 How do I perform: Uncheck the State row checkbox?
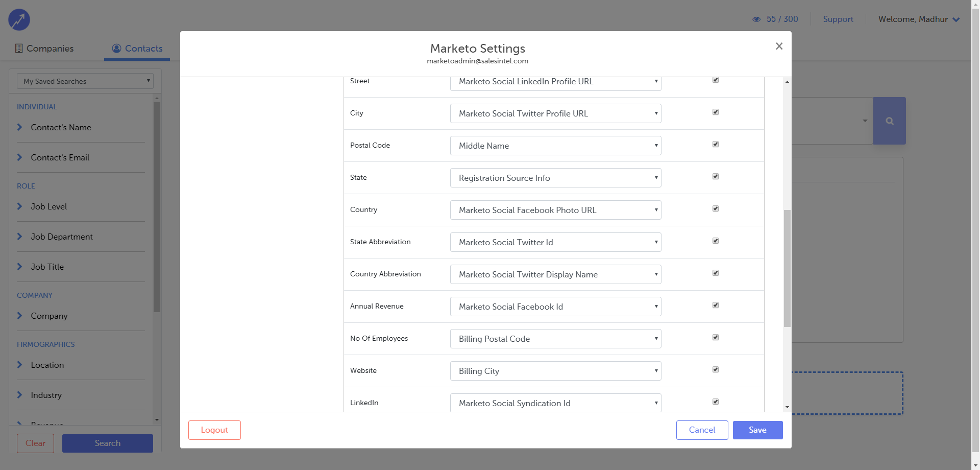pos(716,177)
